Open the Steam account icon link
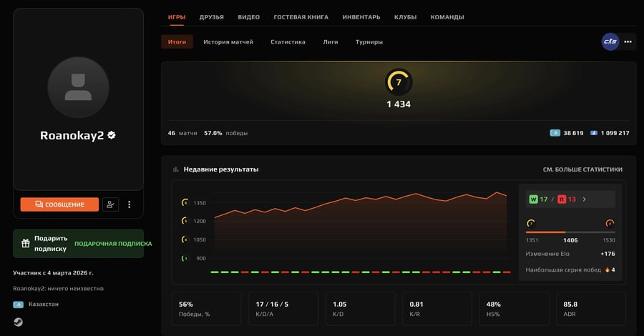This screenshot has width=644, height=336. (x=17, y=321)
